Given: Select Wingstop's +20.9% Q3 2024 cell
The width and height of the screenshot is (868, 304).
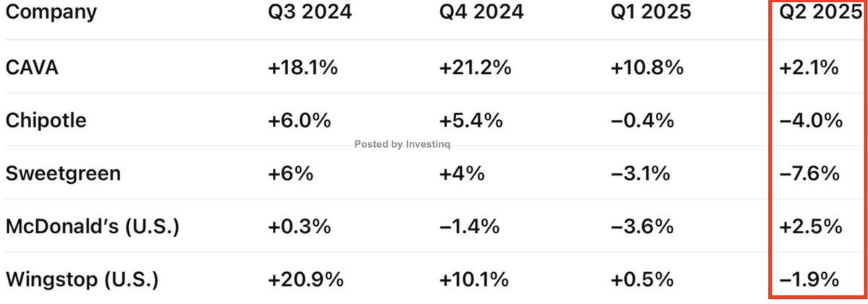Looking at the screenshot, I should (306, 280).
